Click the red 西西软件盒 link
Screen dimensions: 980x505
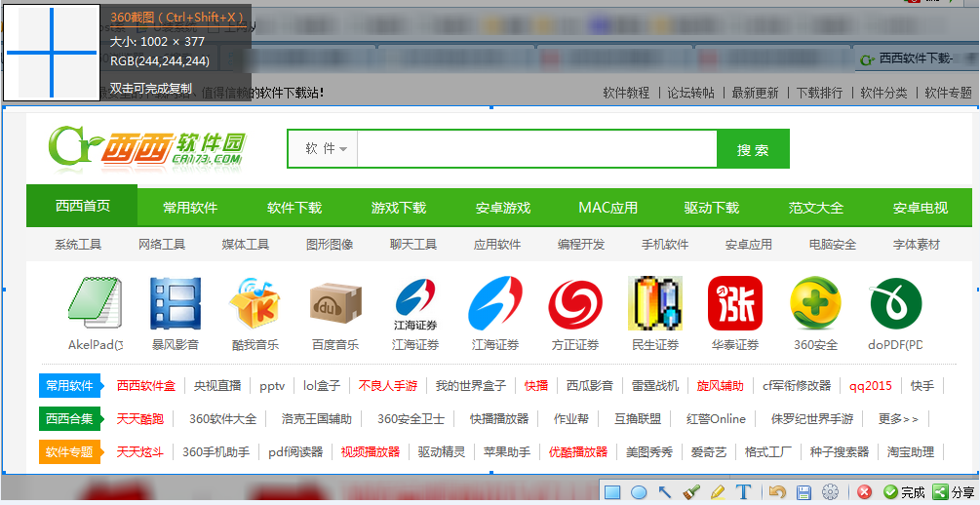click(146, 386)
